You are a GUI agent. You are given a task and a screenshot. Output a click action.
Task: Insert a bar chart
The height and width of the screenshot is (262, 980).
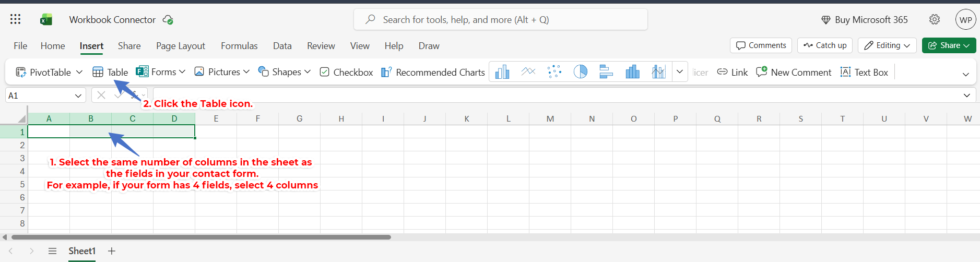tap(606, 72)
